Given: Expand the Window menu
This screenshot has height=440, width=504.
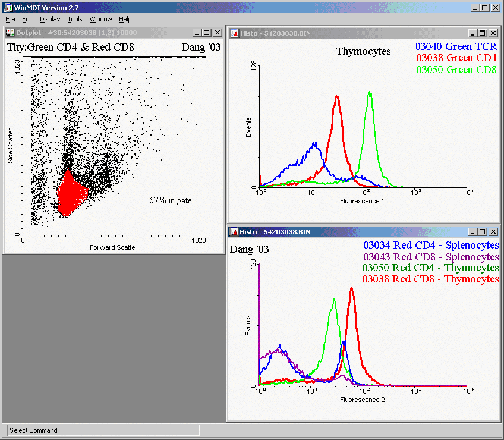Looking at the screenshot, I should coord(100,19).
